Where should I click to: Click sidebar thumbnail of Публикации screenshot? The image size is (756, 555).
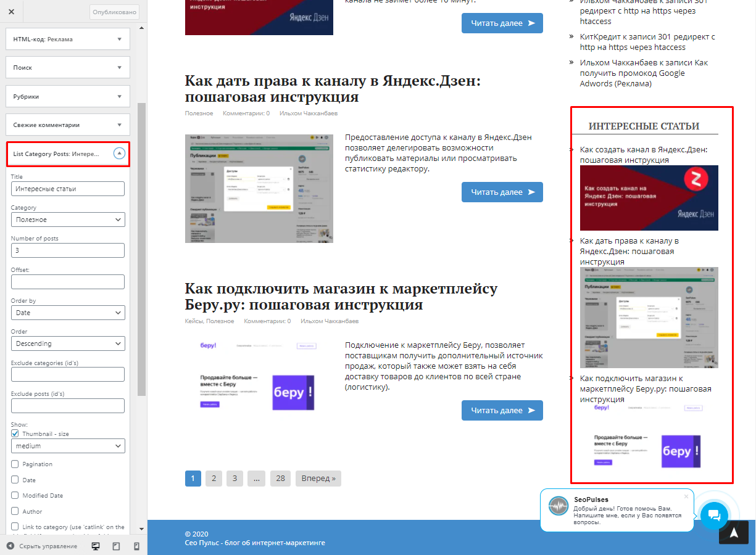coord(649,318)
